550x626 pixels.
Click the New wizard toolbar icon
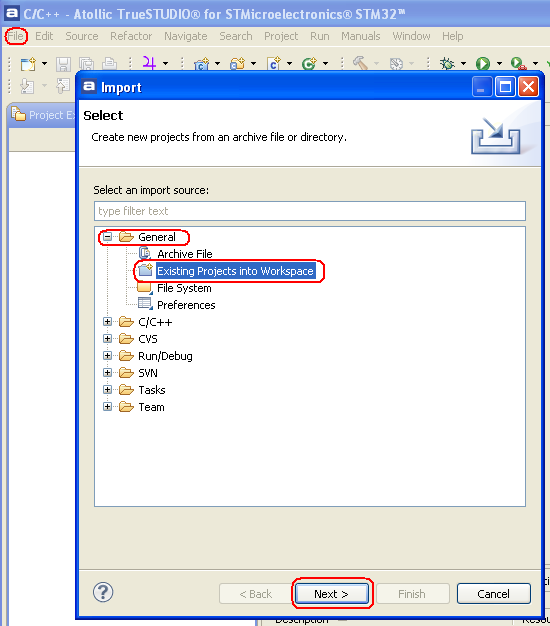pos(28,64)
